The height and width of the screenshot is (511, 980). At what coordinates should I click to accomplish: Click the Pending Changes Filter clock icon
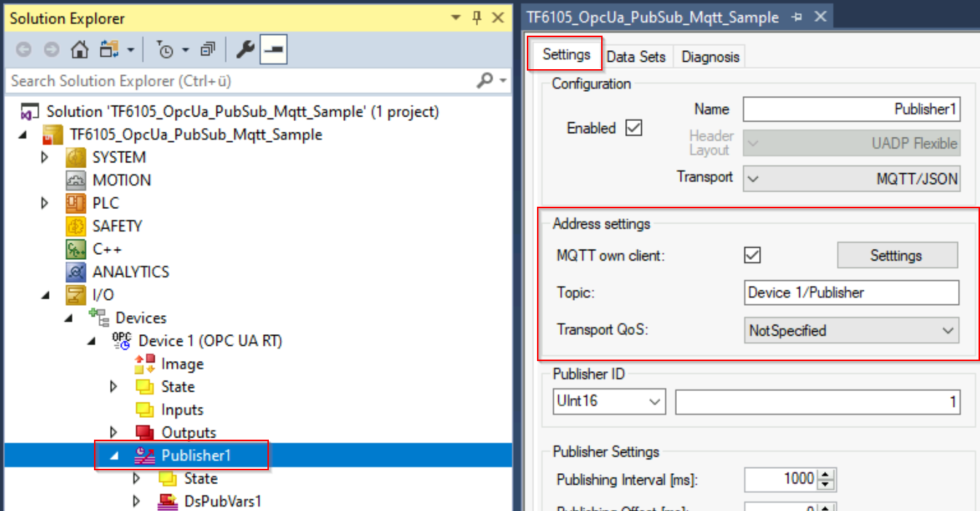point(166,50)
